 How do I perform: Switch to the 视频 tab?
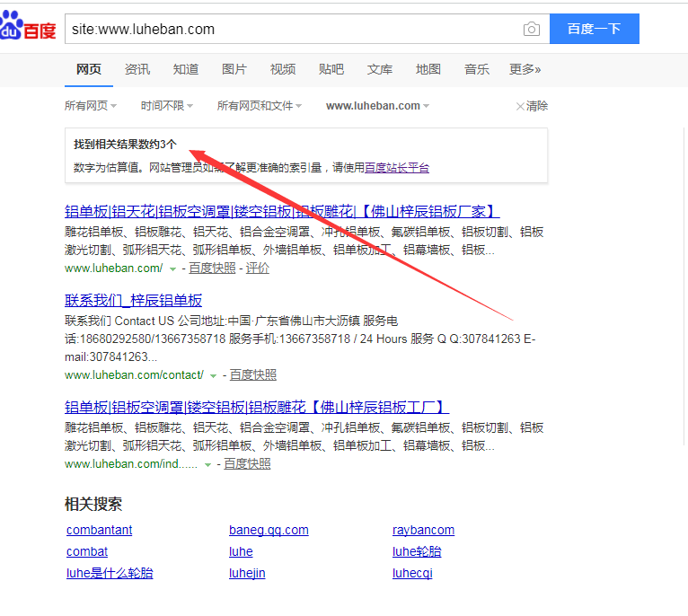[283, 69]
